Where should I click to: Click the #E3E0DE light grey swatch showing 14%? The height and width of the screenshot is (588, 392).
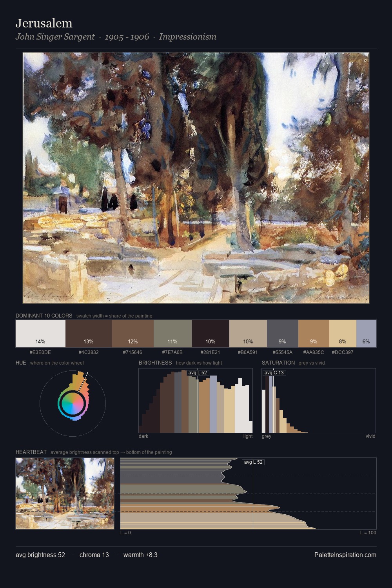tap(40, 334)
